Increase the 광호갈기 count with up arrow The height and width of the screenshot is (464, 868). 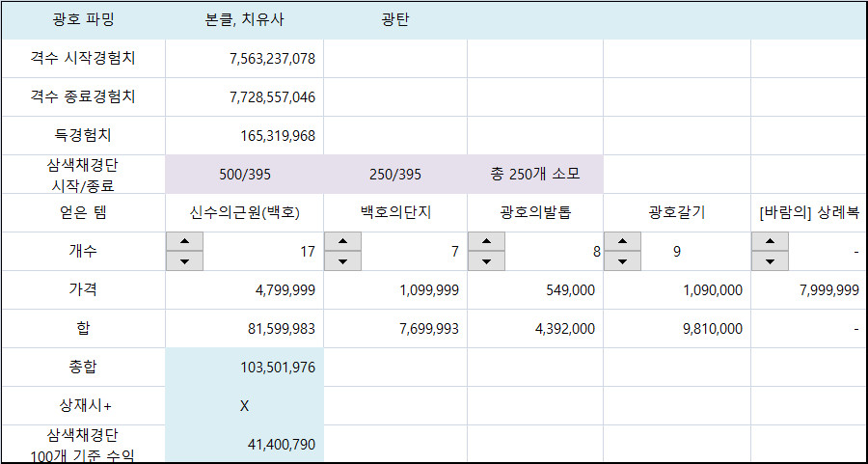(x=622, y=241)
